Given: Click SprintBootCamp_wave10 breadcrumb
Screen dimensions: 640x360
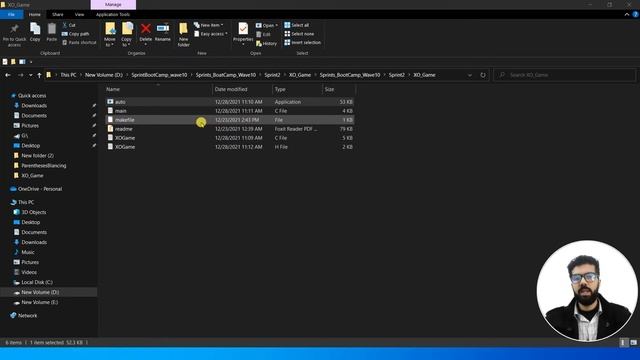Looking at the screenshot, I should click(159, 75).
